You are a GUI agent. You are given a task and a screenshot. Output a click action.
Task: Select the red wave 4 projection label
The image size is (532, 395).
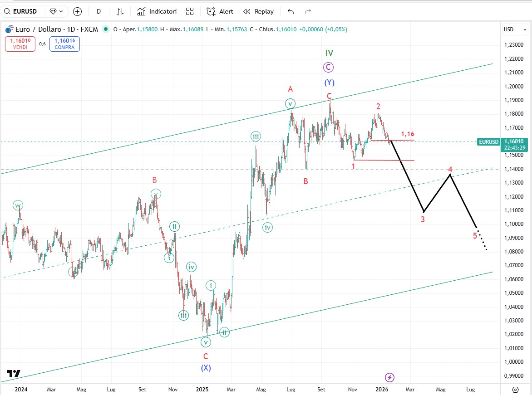[x=450, y=169]
